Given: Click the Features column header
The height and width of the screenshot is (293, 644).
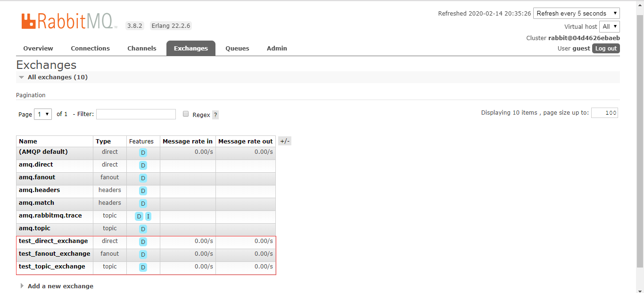Looking at the screenshot, I should point(141,142).
